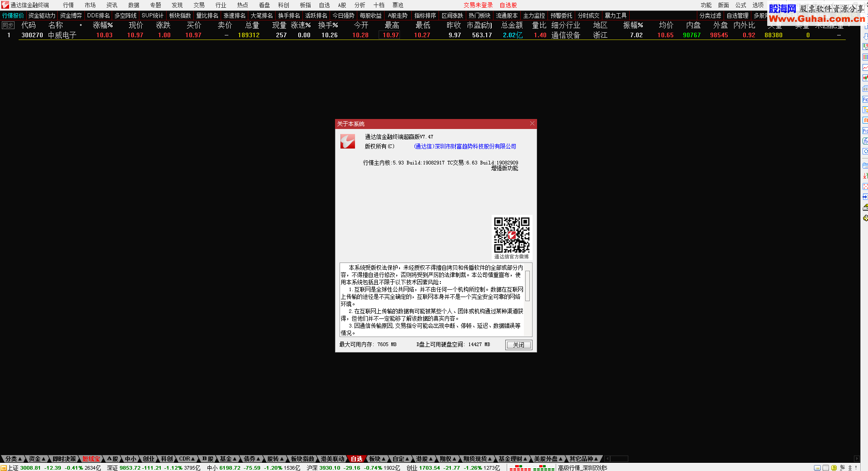Open the 选项 options menu
The image size is (868, 471).
click(758, 5)
